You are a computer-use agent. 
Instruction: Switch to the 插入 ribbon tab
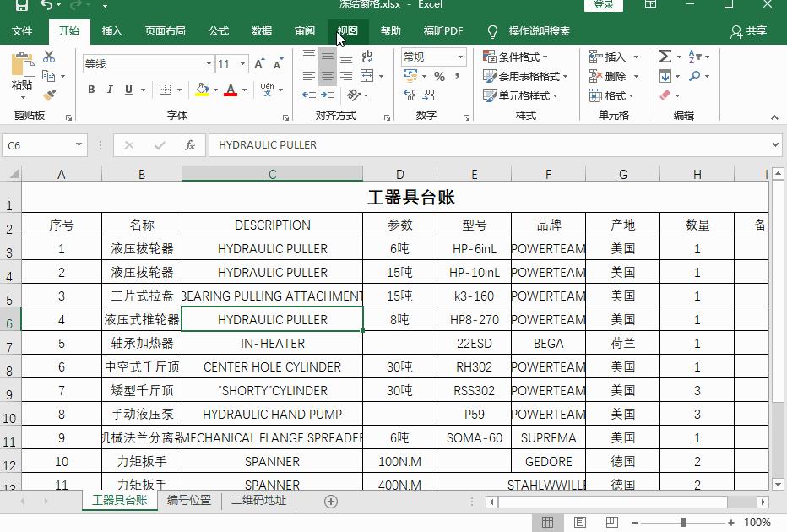tap(112, 30)
